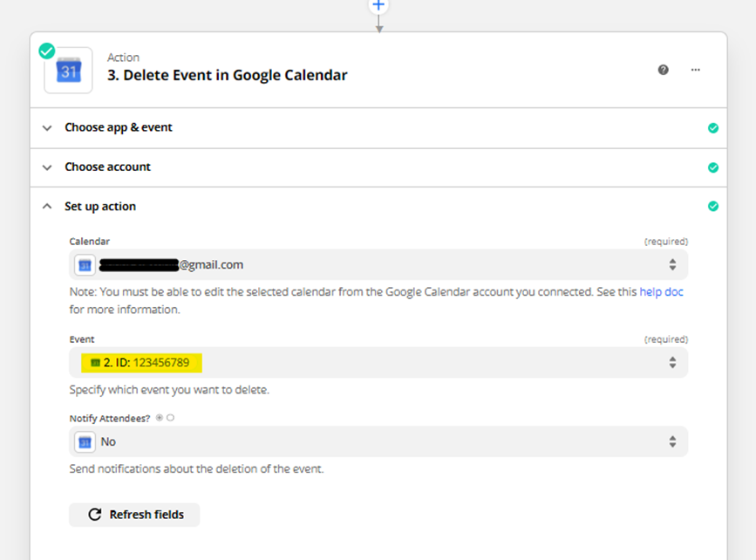Open the Event dropdown arrows
The image size is (756, 560).
(672, 362)
